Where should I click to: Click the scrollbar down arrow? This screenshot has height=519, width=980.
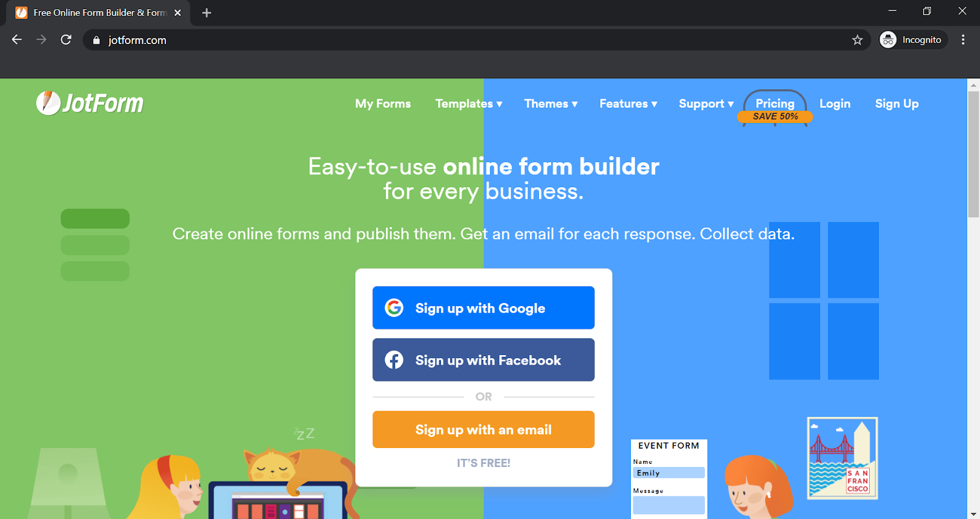[x=973, y=513]
